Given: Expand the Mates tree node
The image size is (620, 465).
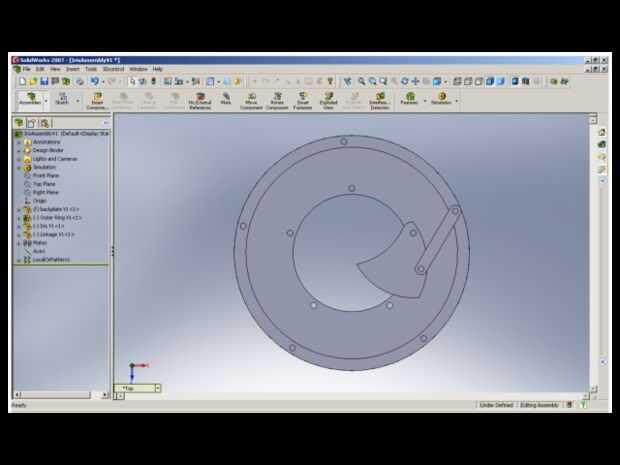Looking at the screenshot, I should point(19,243).
